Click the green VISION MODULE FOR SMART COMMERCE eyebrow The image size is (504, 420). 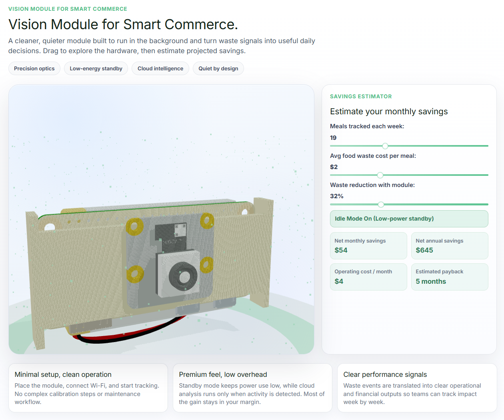coord(68,9)
